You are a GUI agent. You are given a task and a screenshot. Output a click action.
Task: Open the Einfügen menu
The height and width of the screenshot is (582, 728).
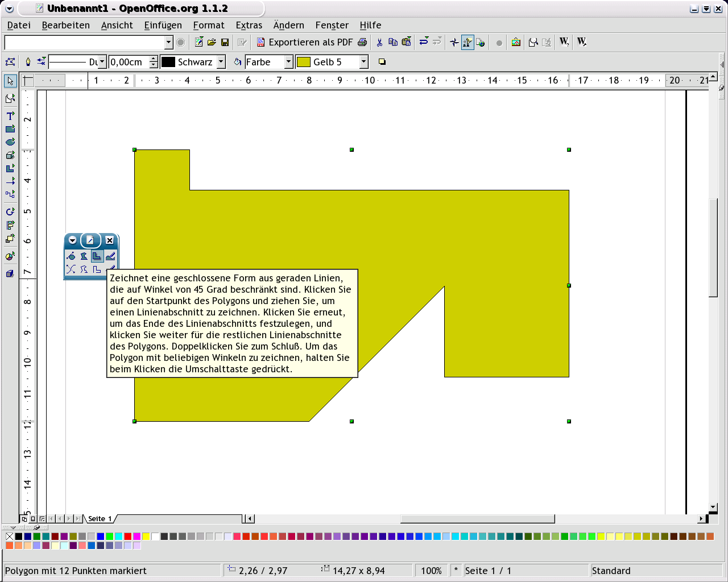(163, 25)
